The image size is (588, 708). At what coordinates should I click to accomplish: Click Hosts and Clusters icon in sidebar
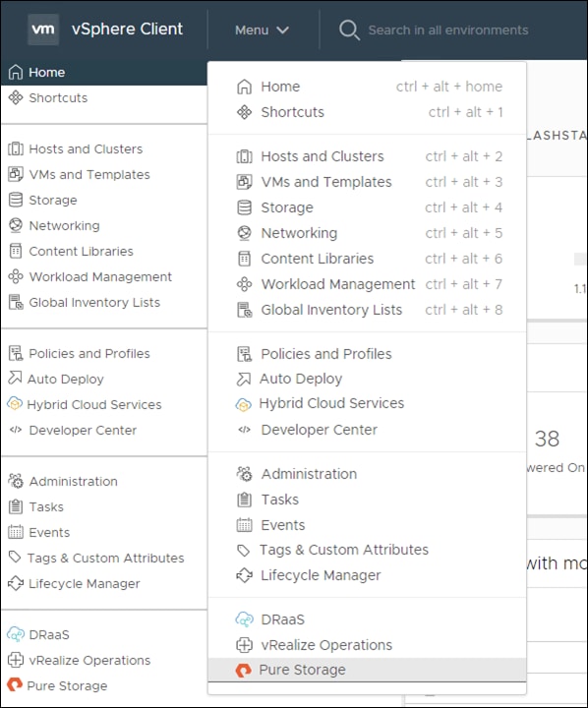coord(16,148)
